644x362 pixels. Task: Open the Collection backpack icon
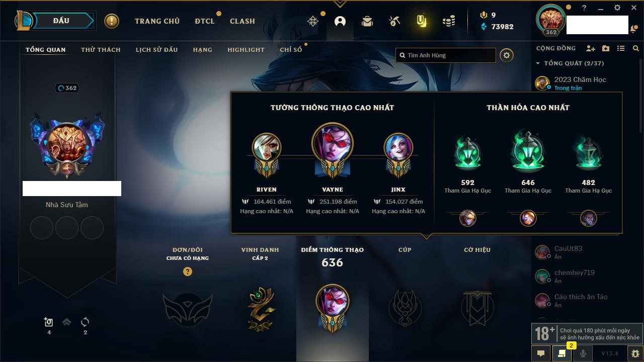pyautogui.click(x=367, y=21)
